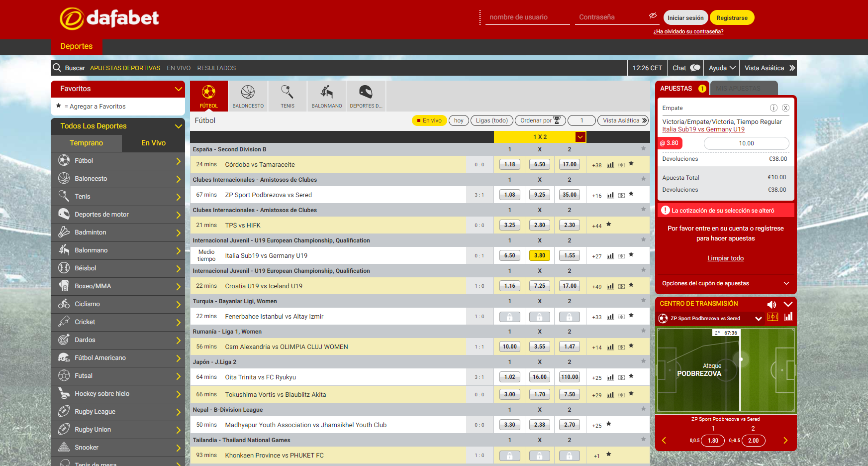This screenshot has height=466, width=868.
Task: Mute the Centro de Transmisión sound
Action: (772, 304)
